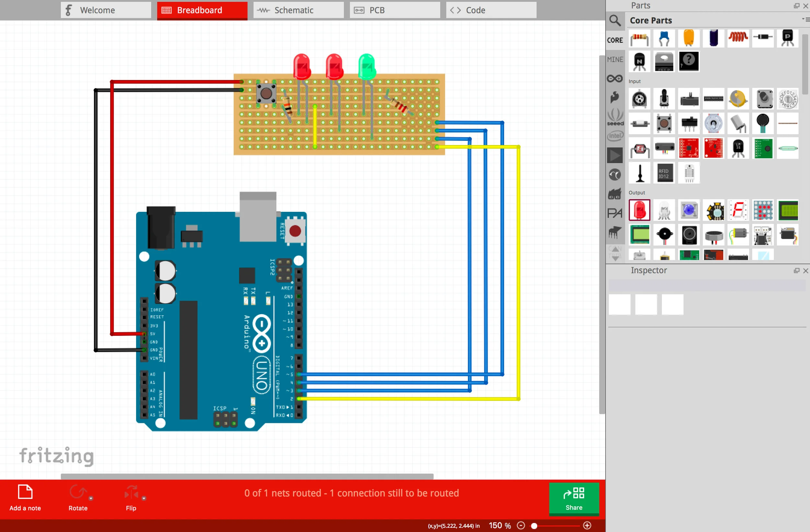Select the pushbutton part in Input section

tap(664, 123)
